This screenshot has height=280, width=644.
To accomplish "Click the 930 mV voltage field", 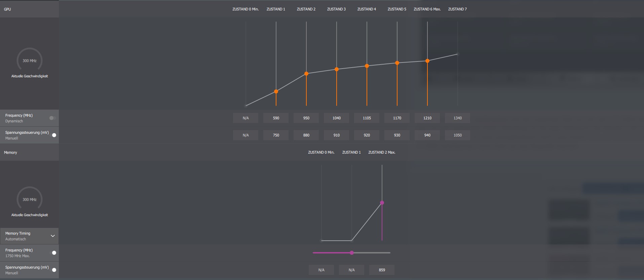I will [397, 135].
